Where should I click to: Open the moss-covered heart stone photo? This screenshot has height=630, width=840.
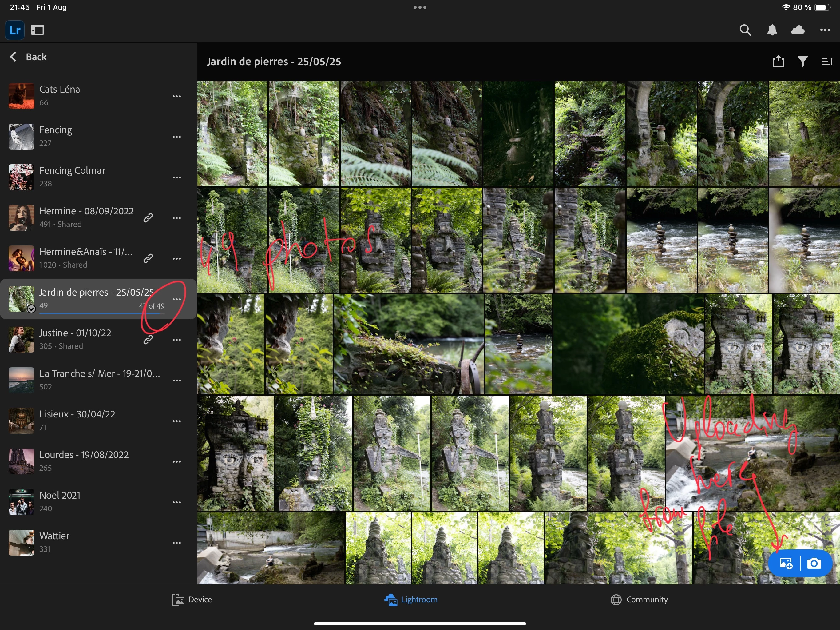[x=628, y=344]
